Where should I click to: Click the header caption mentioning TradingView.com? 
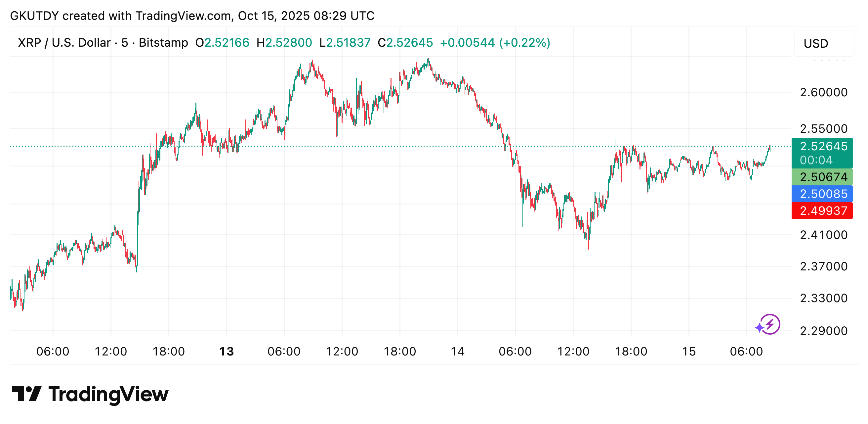click(x=192, y=16)
